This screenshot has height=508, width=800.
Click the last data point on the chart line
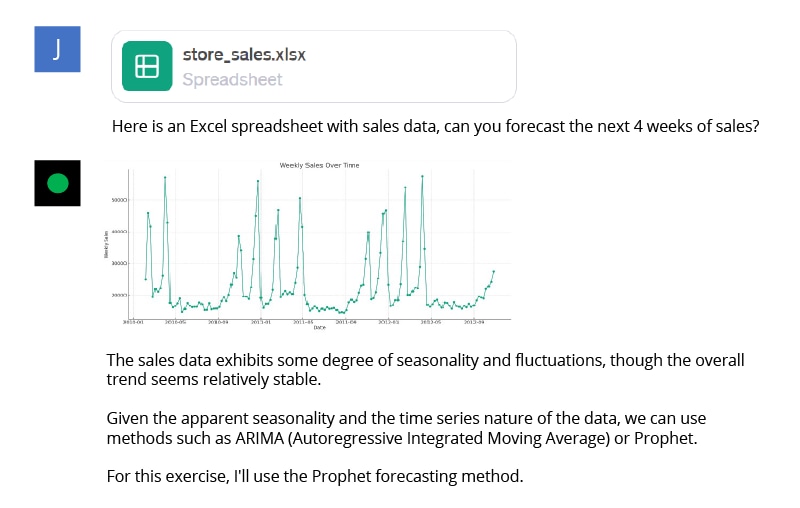pos(493,271)
